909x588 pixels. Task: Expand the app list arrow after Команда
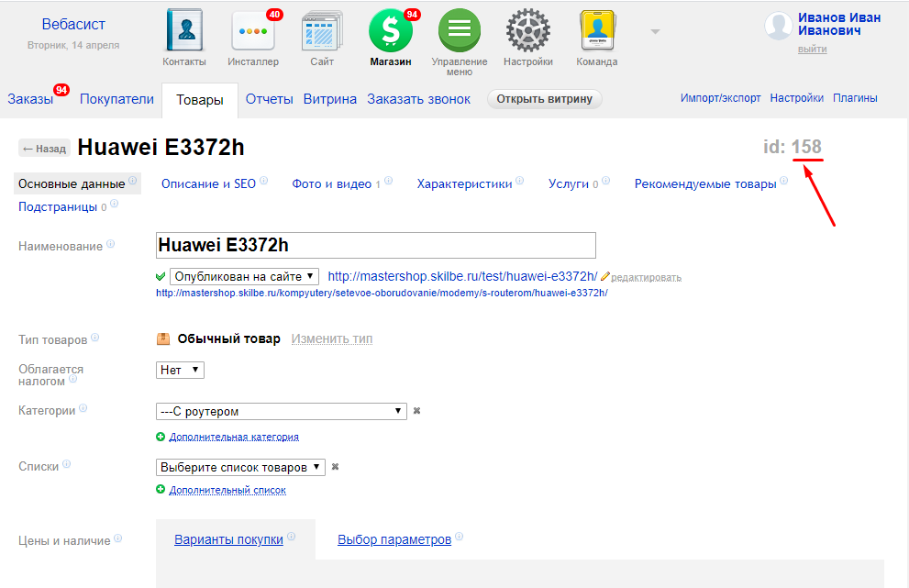click(x=655, y=32)
